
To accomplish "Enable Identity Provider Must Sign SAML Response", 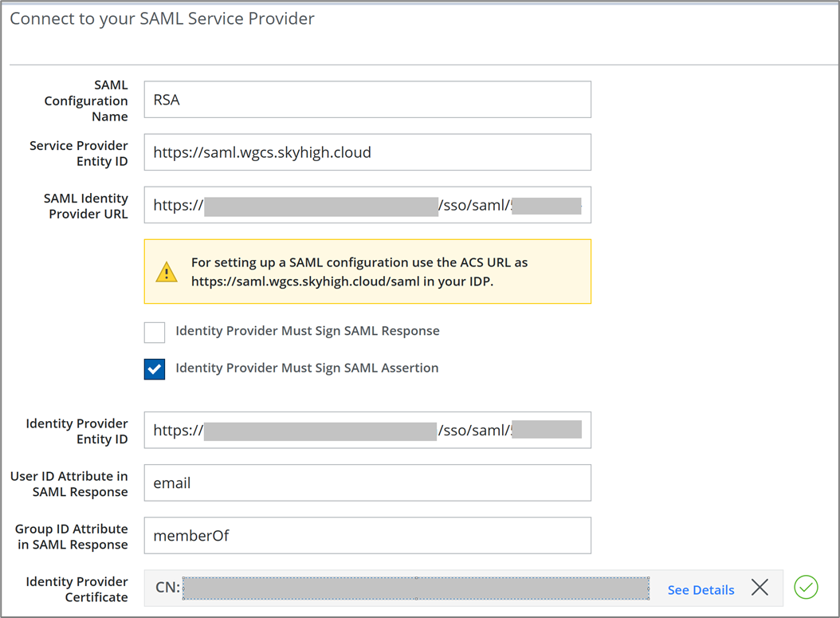I will click(x=155, y=332).
